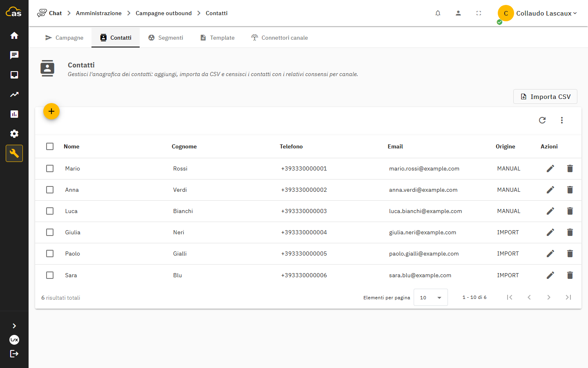The image size is (588, 368).
Task: Go to previous page of results
Action: [529, 297]
